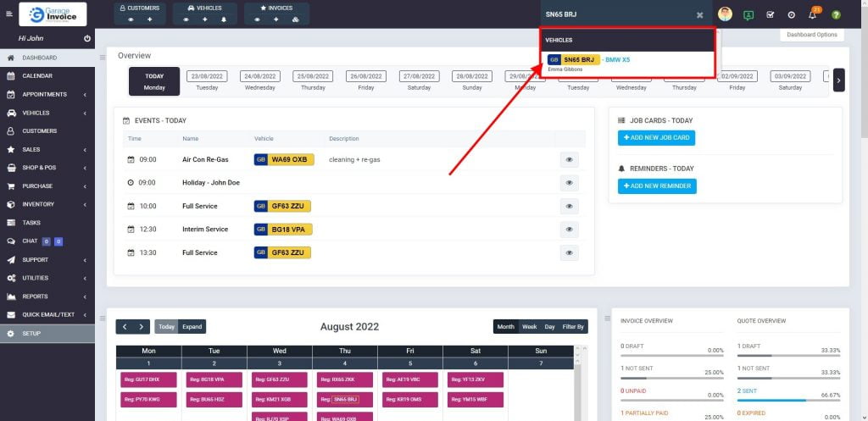The height and width of the screenshot is (421, 868).
Task: Expand Utilities sidebar menu
Action: tap(47, 278)
